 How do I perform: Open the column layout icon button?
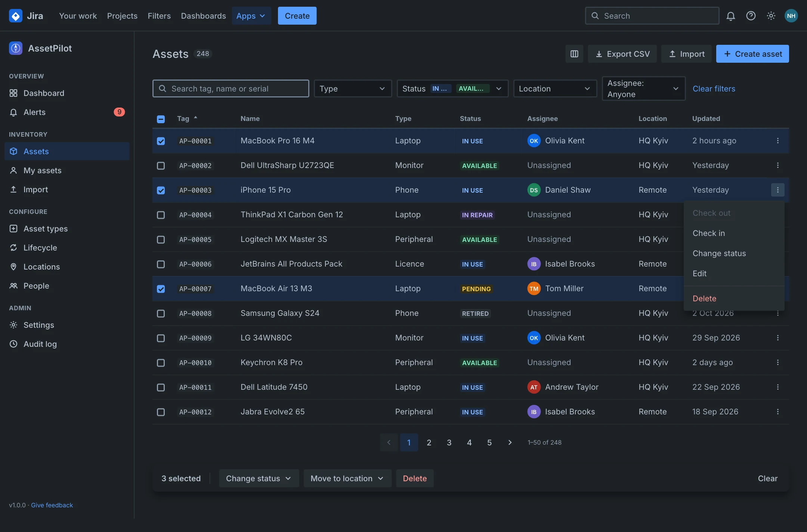(574, 54)
